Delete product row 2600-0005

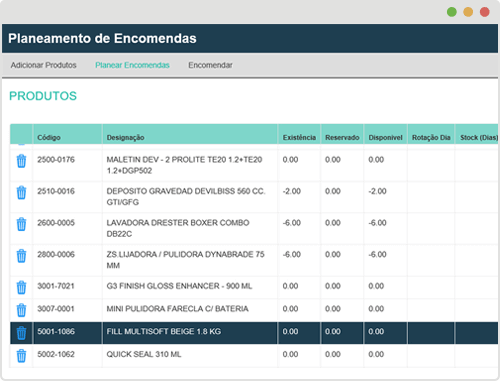pos(21,224)
